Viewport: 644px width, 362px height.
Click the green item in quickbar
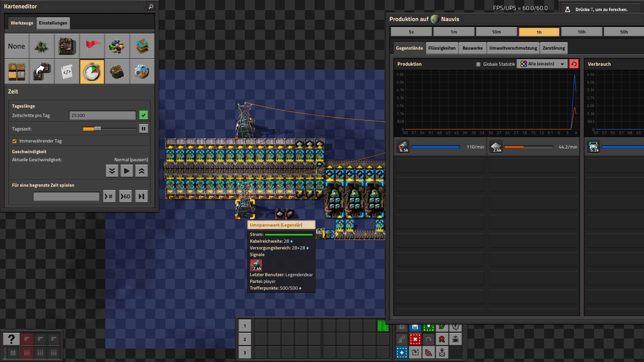tap(382, 326)
